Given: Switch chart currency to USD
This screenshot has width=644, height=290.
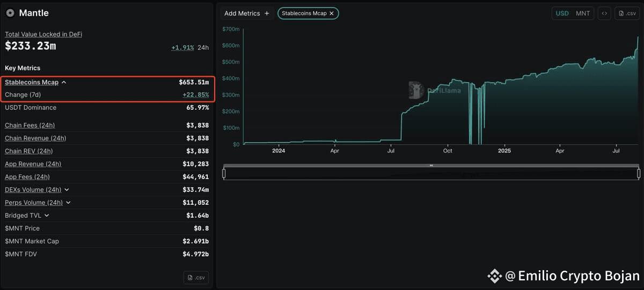Looking at the screenshot, I should pyautogui.click(x=562, y=13).
